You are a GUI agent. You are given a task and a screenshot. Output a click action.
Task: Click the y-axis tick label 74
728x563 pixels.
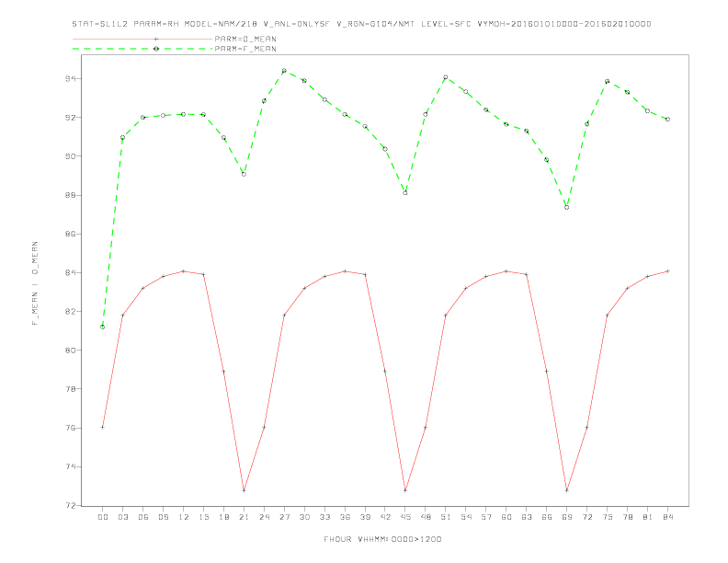[x=71, y=466]
